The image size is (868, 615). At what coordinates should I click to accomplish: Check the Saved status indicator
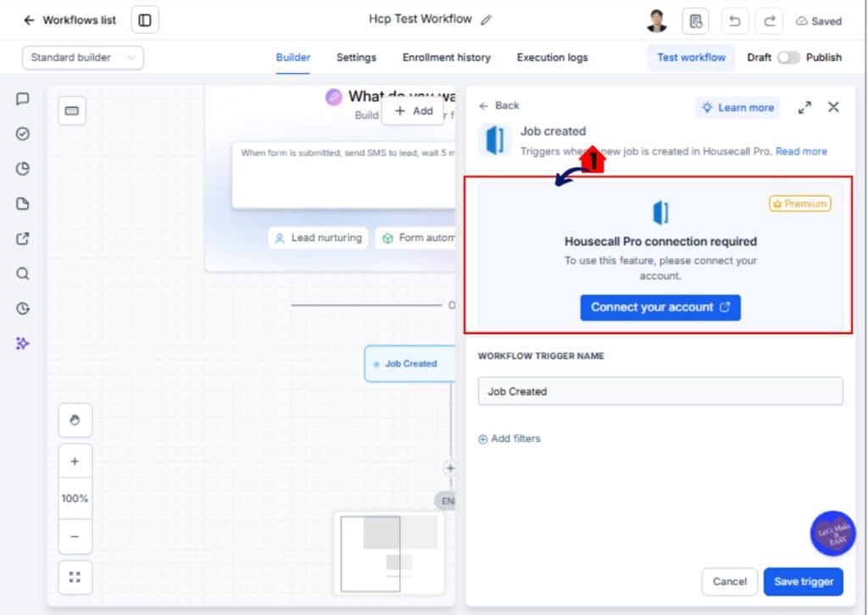coord(819,21)
